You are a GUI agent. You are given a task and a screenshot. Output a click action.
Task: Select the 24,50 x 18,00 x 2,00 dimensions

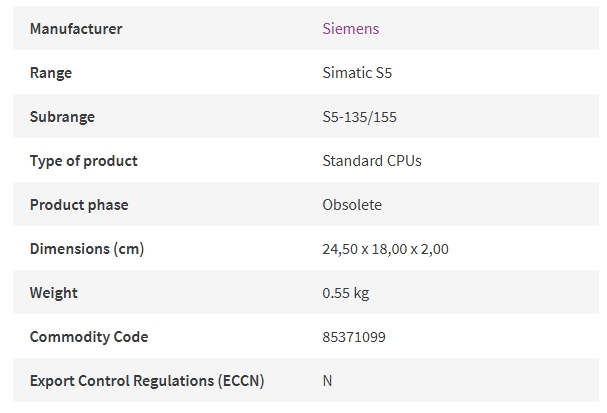pyautogui.click(x=385, y=249)
